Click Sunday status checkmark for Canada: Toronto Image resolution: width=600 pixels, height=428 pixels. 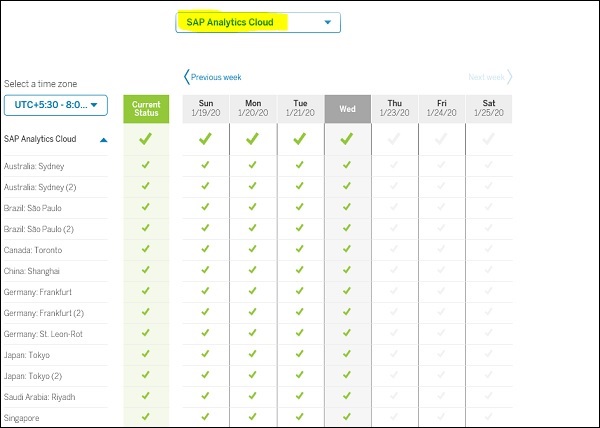pyautogui.click(x=205, y=249)
